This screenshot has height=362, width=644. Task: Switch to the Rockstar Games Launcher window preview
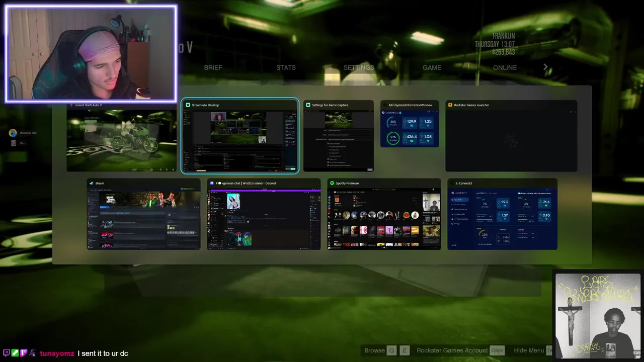tap(511, 136)
